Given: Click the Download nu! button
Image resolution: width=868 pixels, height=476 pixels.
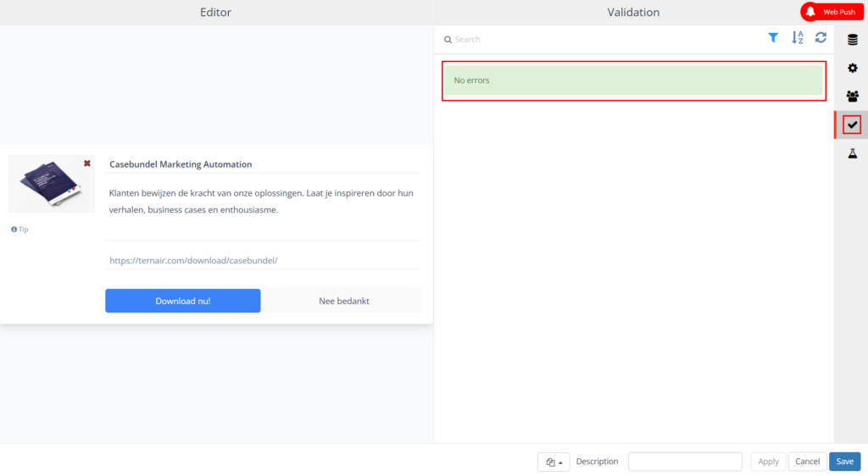Looking at the screenshot, I should (182, 301).
